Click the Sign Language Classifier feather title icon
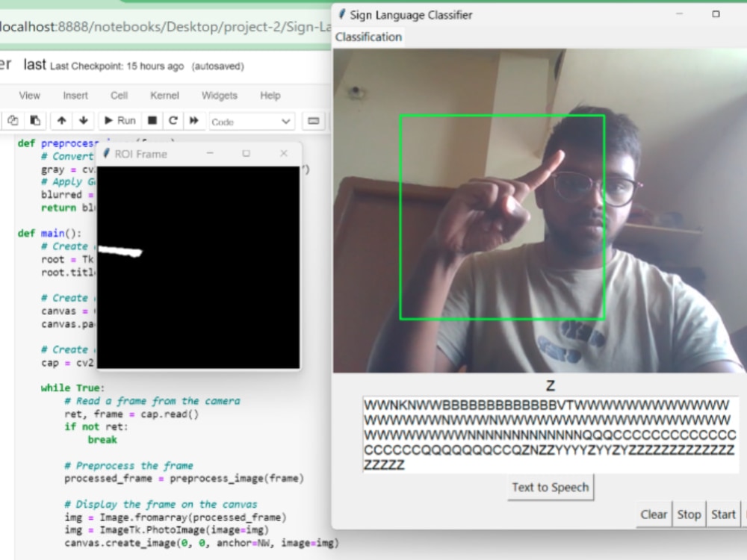The height and width of the screenshot is (560, 747). click(x=341, y=13)
